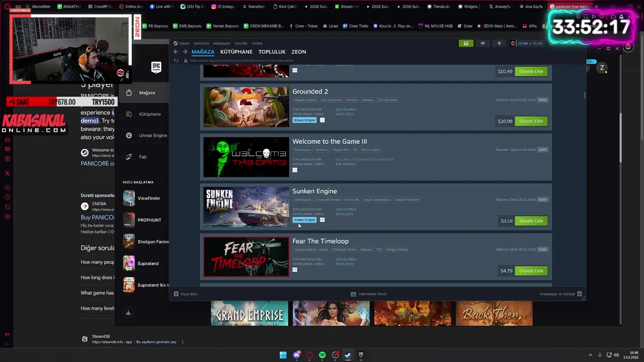Open Steam announcements megaphone icon

click(482, 43)
